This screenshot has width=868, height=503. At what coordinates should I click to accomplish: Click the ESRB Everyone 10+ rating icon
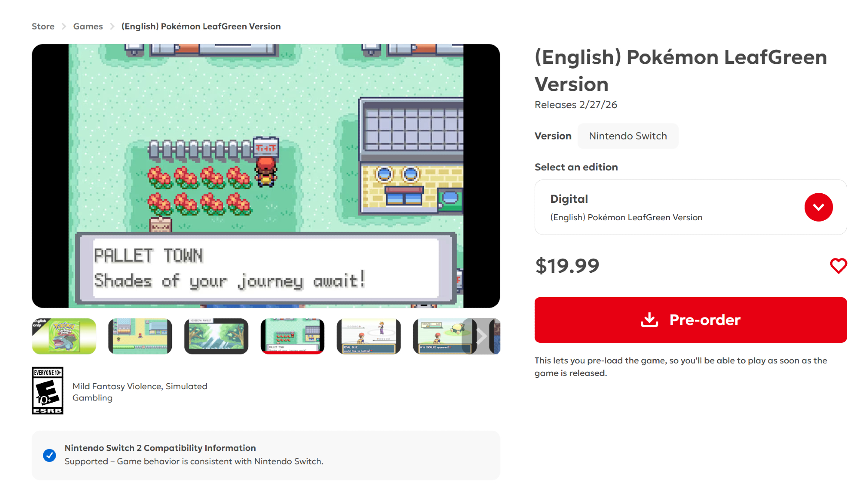(x=48, y=390)
